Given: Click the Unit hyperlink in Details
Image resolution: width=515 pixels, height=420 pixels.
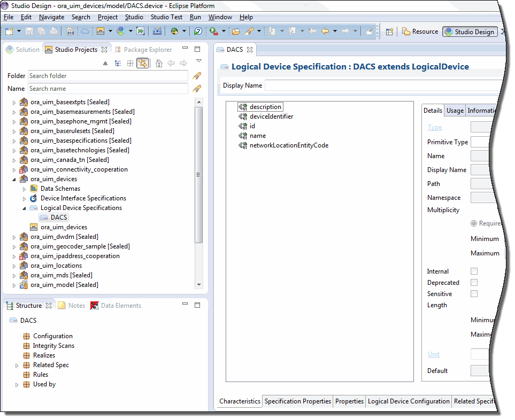Looking at the screenshot, I should coord(434,354).
